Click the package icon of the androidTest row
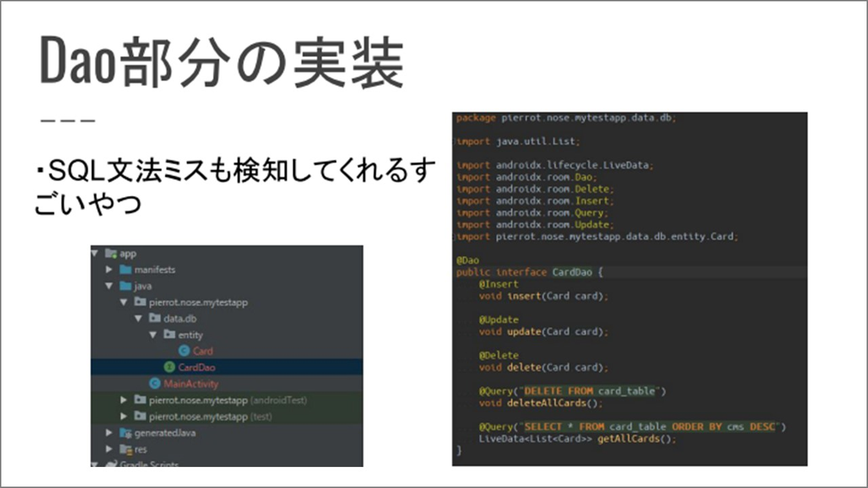This screenshot has height=488, width=868. (140, 399)
